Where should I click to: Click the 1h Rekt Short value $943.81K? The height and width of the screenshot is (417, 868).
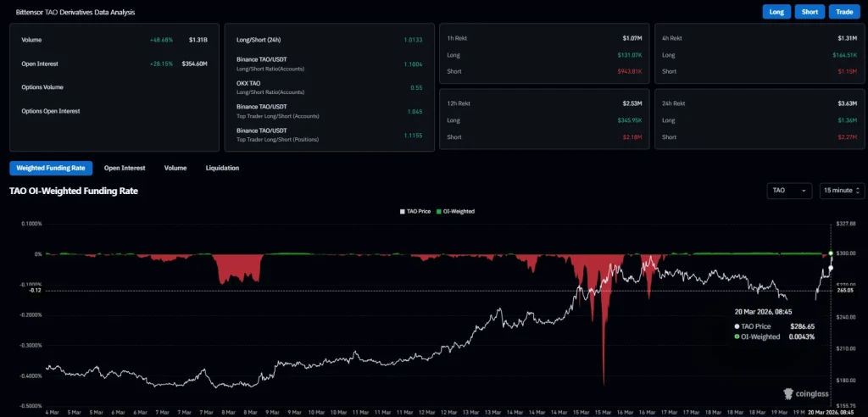pyautogui.click(x=630, y=71)
